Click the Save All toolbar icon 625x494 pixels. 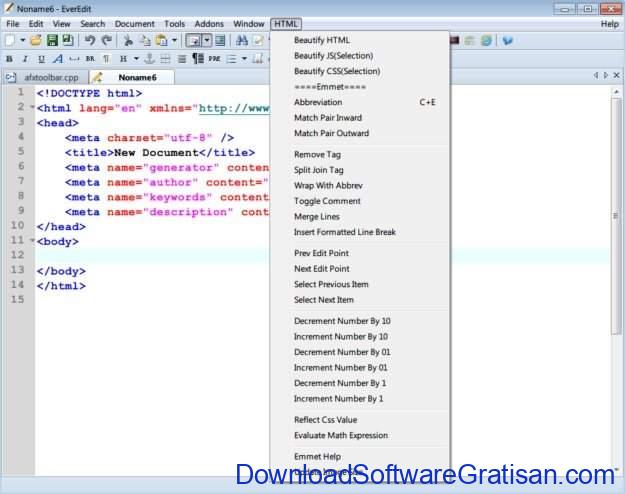(68, 40)
